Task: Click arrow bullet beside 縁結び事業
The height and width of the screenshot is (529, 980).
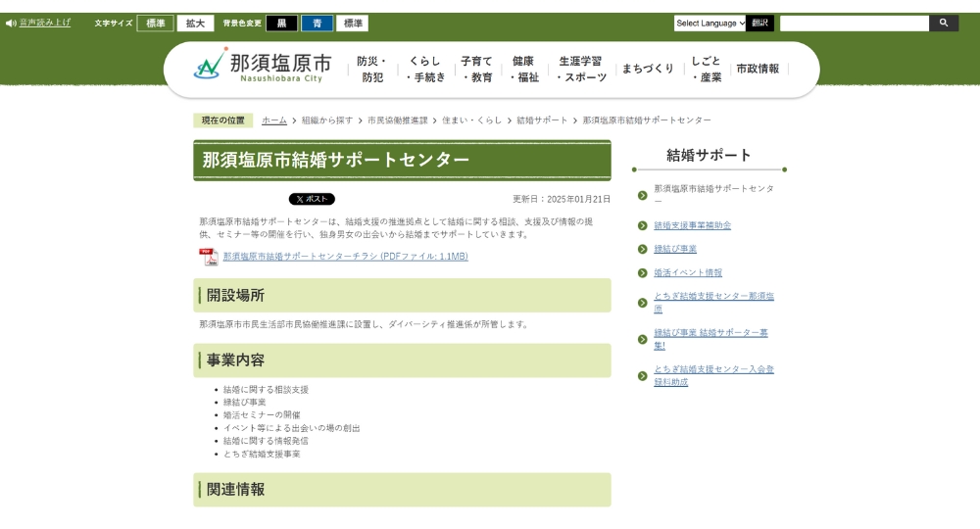Action: click(642, 250)
